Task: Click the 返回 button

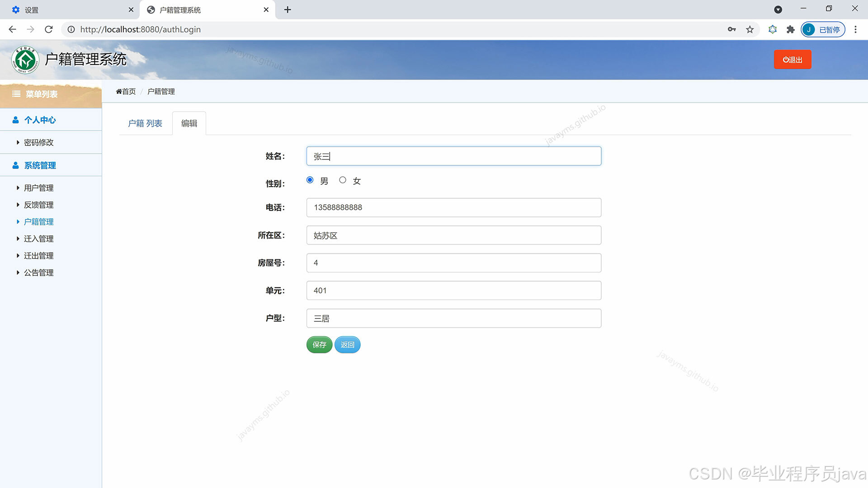Action: pos(347,345)
